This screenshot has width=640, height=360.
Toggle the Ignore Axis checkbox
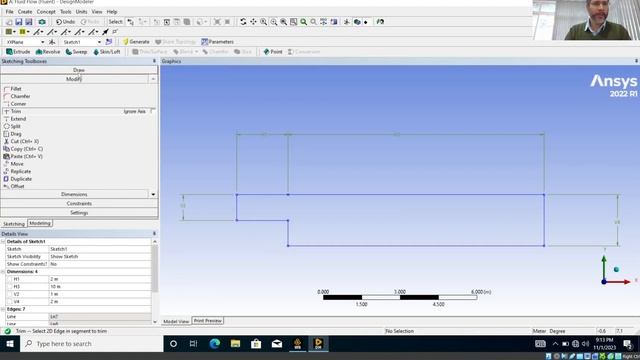[x=153, y=111]
